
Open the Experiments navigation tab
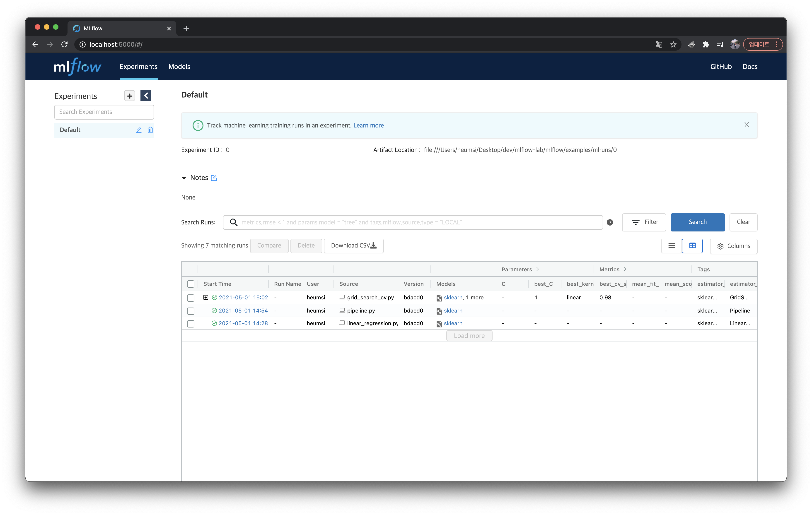click(x=138, y=67)
